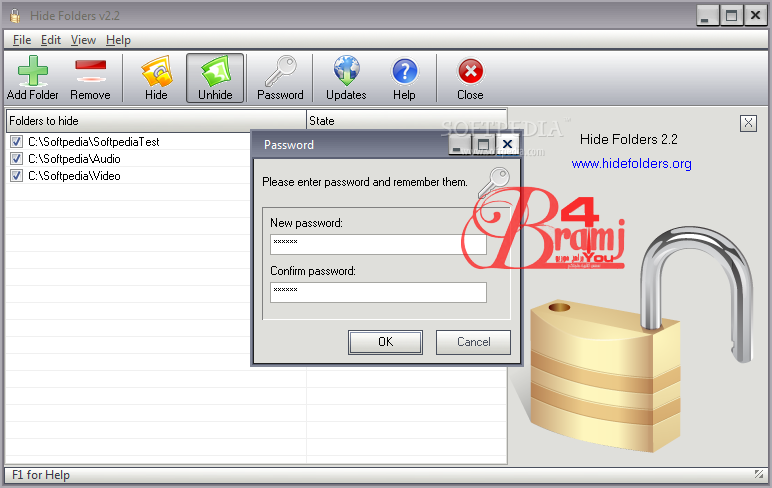The image size is (772, 488).
Task: Visit the www.hidefolders.org link
Action: tap(631, 164)
